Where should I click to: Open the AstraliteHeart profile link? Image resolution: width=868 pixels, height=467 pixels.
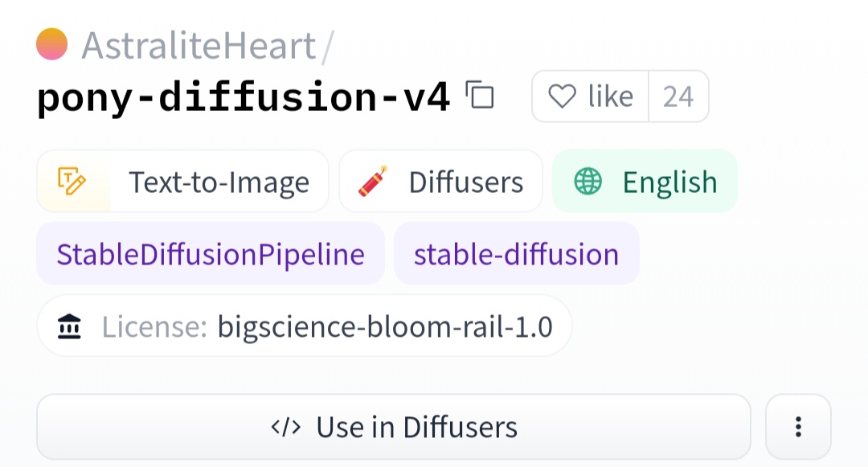pos(199,45)
